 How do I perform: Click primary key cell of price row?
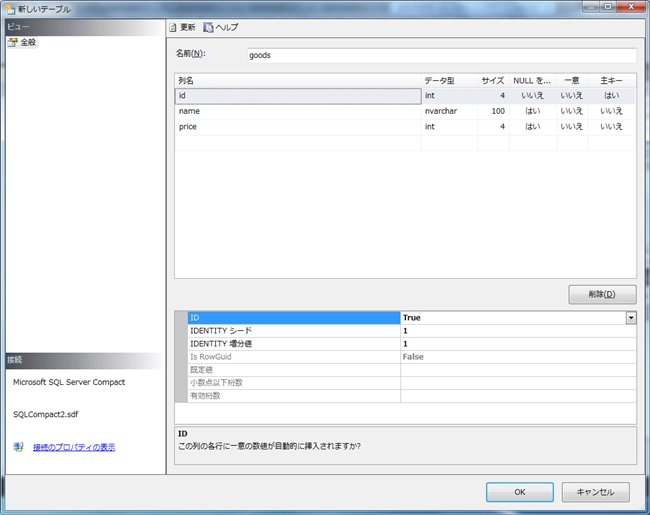point(612,127)
